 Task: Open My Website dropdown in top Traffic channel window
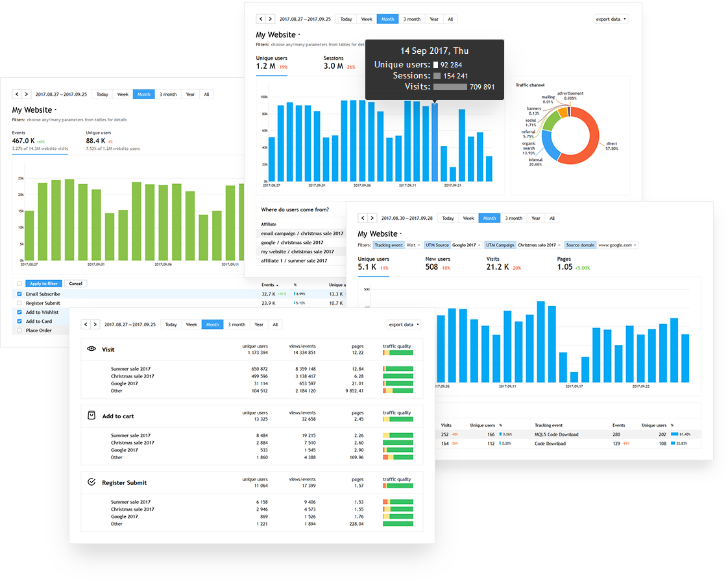[278, 35]
